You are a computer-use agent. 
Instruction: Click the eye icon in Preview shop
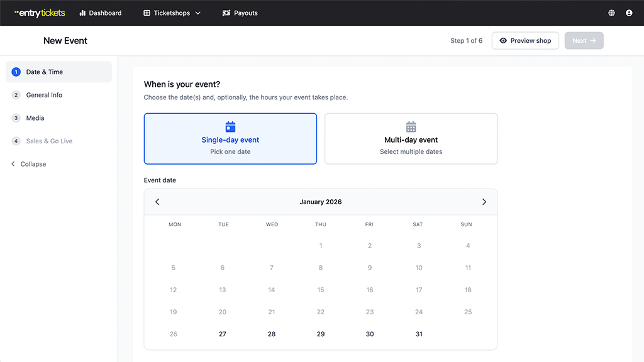pyautogui.click(x=503, y=41)
